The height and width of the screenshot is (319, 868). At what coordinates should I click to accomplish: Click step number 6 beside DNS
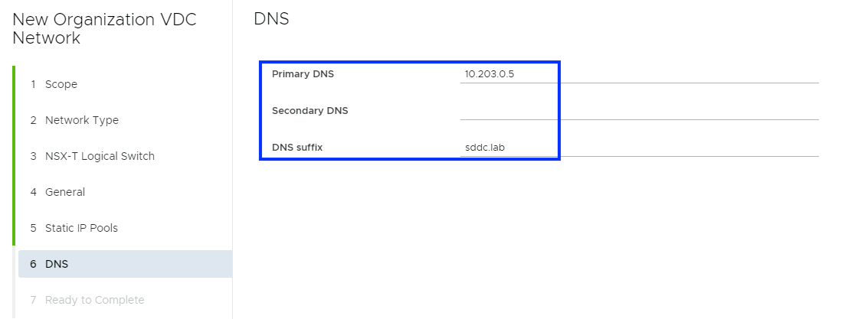33,264
